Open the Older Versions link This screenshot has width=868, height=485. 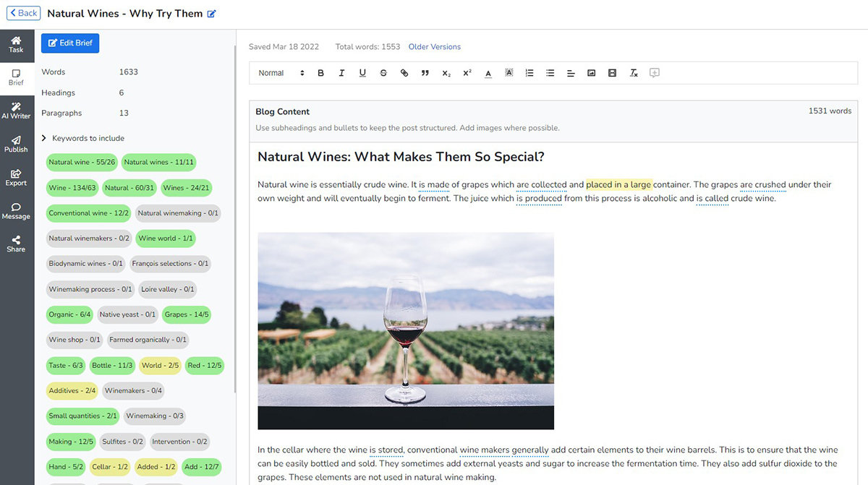pyautogui.click(x=434, y=47)
